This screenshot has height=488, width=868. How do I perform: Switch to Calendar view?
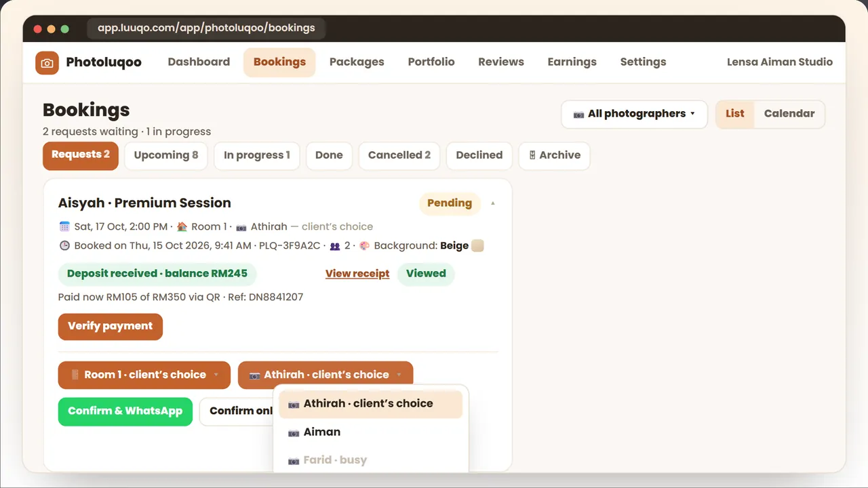tap(789, 114)
